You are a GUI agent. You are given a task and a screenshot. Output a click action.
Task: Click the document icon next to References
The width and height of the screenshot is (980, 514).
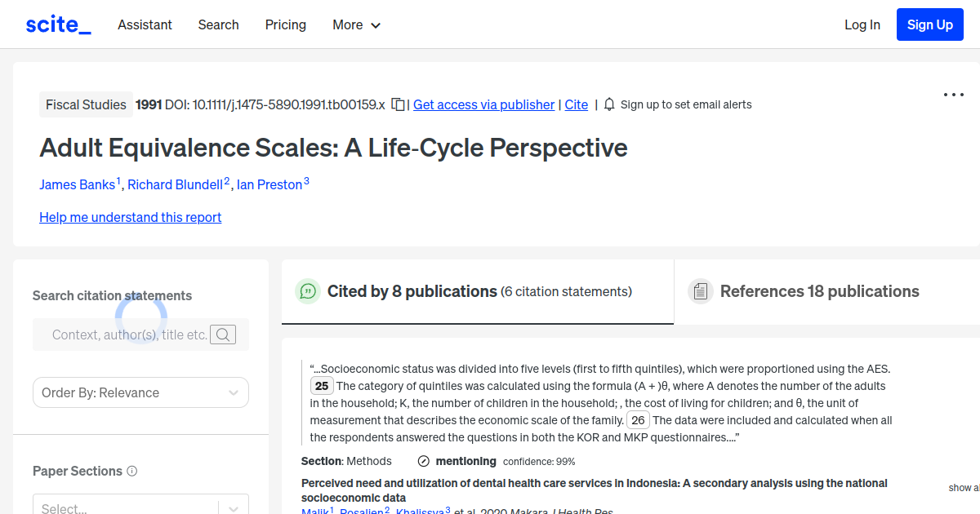(701, 290)
